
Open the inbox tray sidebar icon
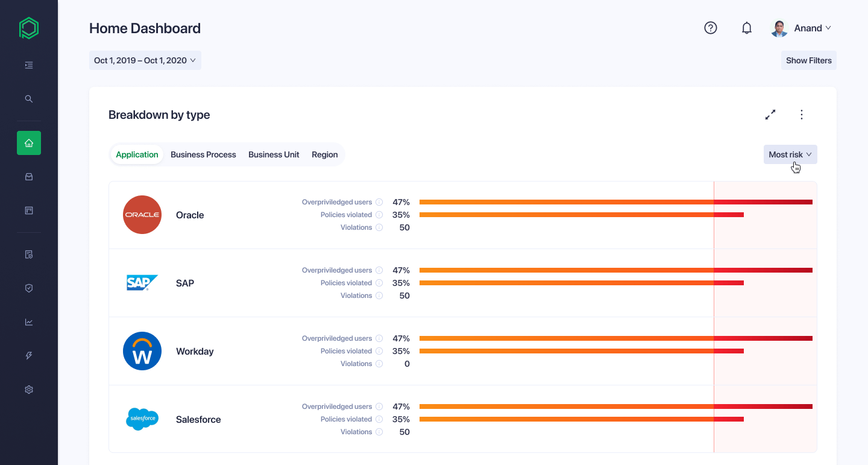click(29, 177)
